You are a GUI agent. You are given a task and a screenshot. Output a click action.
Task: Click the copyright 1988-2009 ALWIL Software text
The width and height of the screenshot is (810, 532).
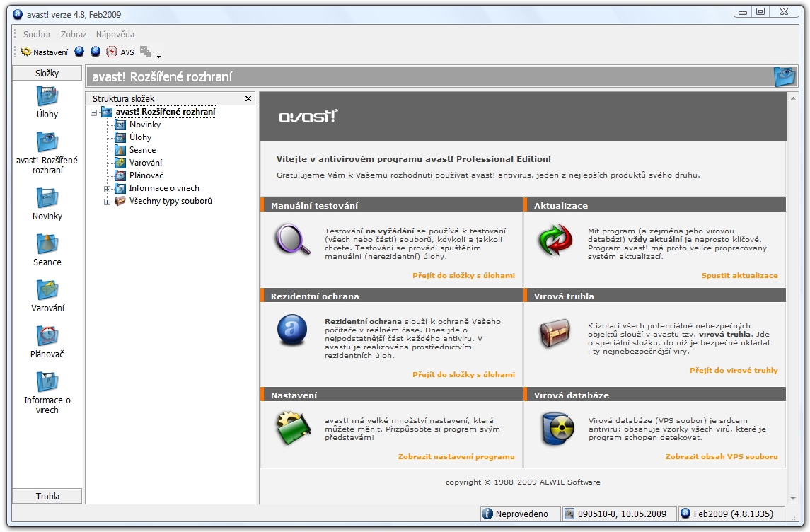(x=523, y=482)
